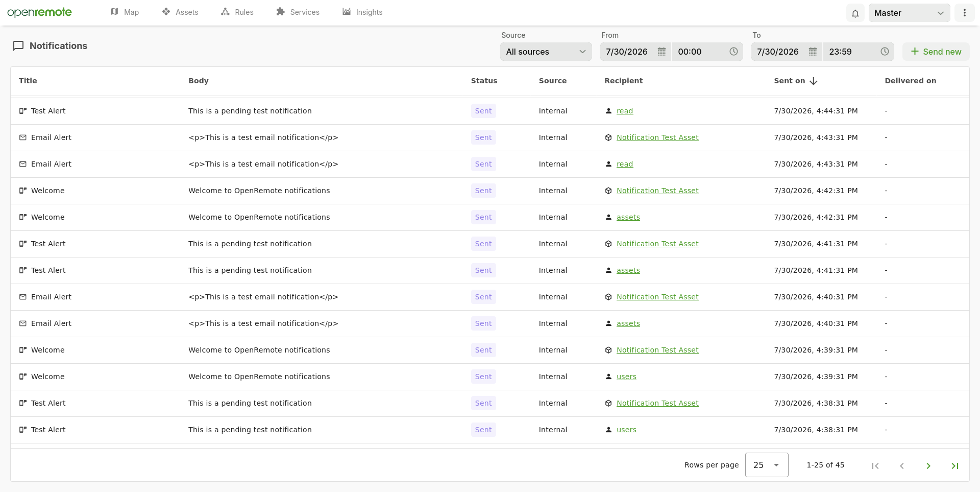Go to the Rules tab

pyautogui.click(x=237, y=12)
